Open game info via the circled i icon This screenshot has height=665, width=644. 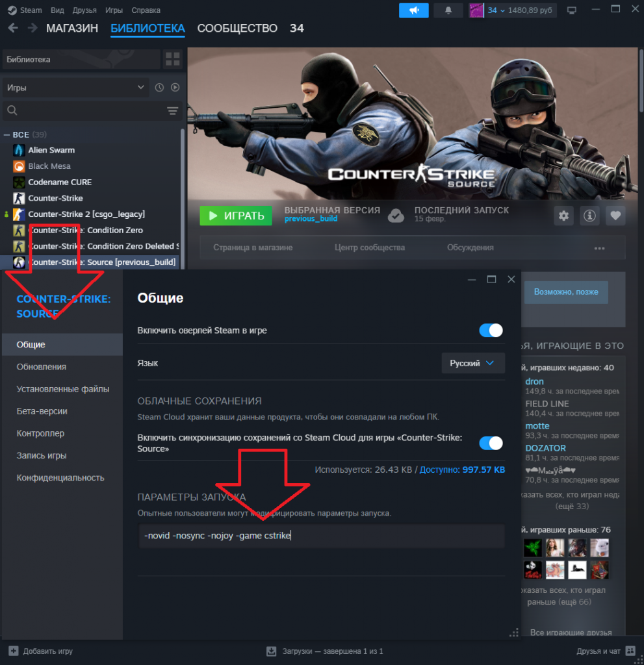(589, 216)
